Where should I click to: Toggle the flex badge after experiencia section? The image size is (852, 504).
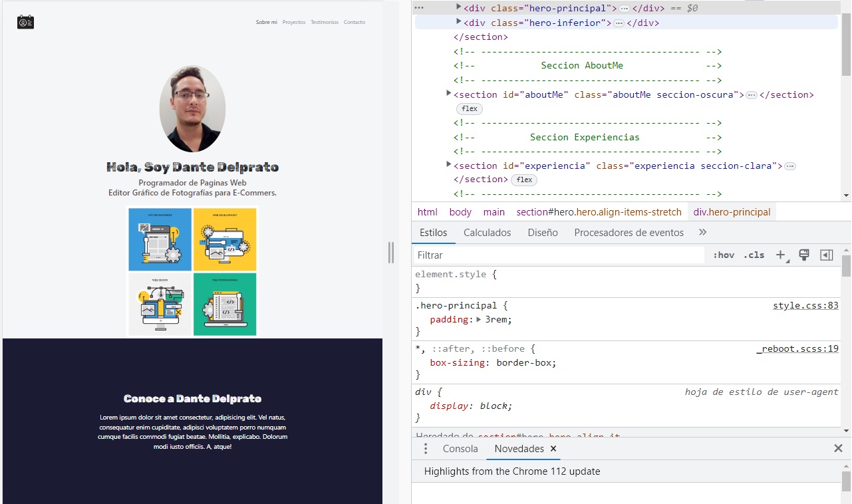524,180
